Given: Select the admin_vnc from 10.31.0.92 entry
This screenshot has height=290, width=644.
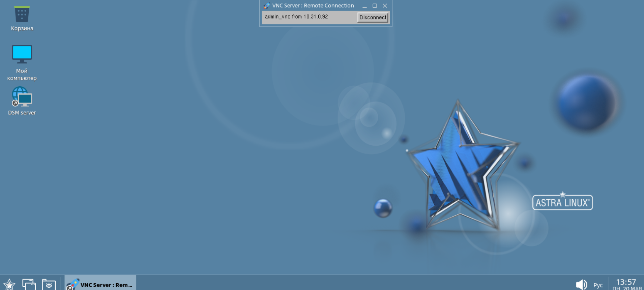Looking at the screenshot, I should [296, 17].
